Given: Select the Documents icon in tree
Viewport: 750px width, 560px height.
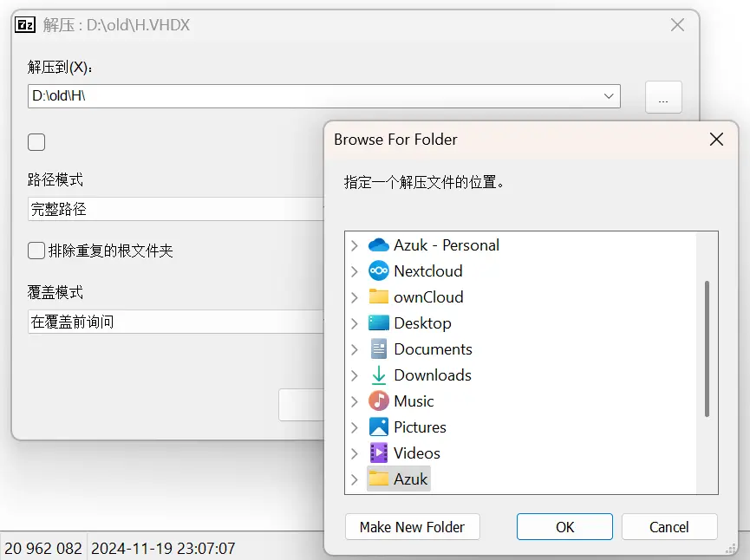Looking at the screenshot, I should point(379,349).
